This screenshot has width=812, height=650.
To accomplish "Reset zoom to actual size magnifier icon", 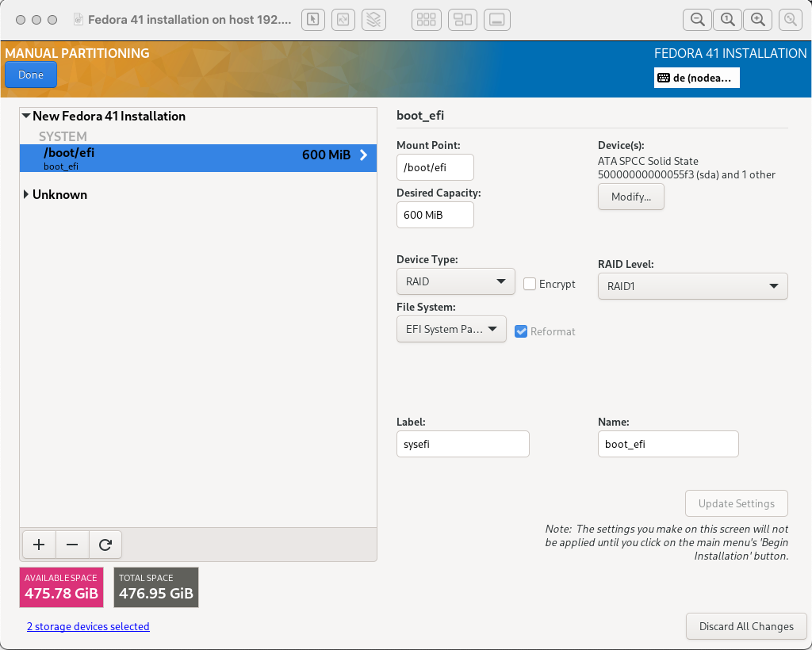I will 728,20.
